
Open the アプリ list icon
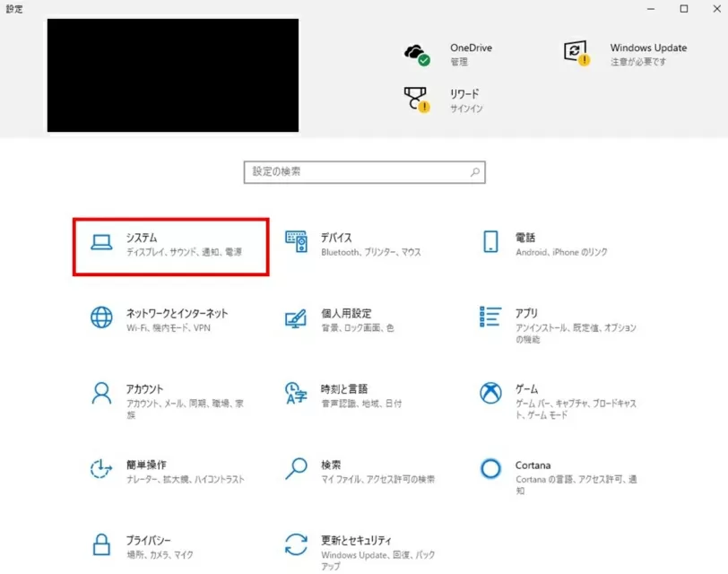tap(490, 317)
